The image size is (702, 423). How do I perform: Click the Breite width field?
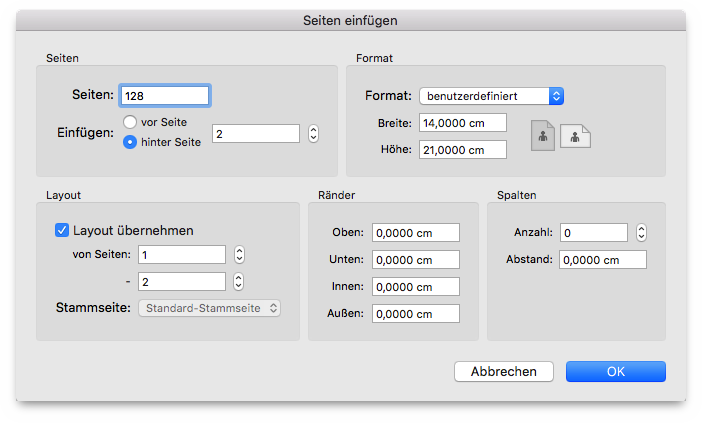point(463,123)
